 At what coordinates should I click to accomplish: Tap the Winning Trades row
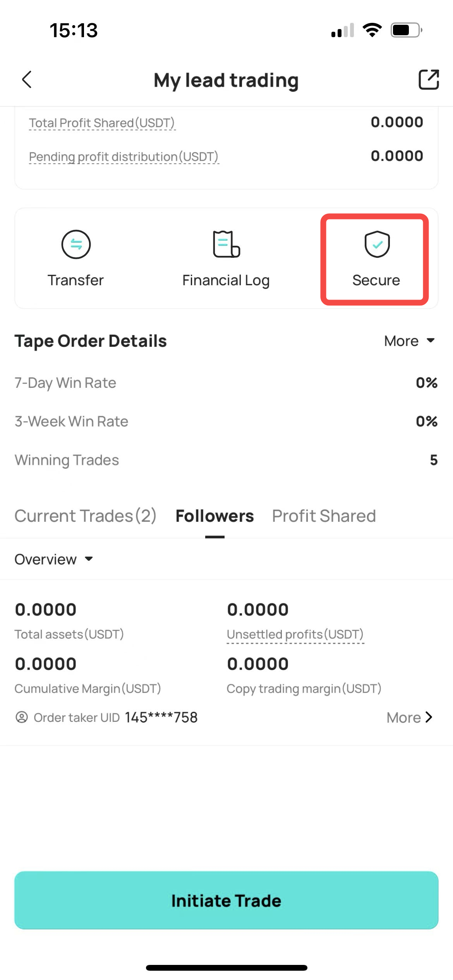coord(226,460)
